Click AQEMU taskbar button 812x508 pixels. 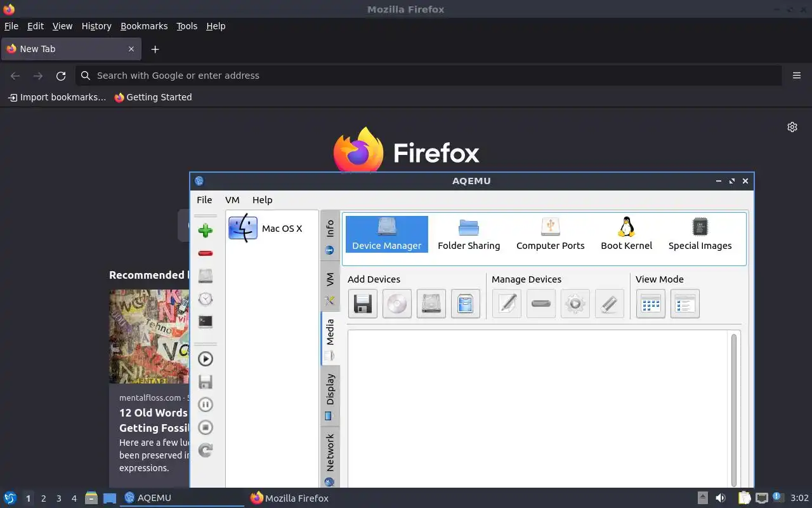coord(183,498)
